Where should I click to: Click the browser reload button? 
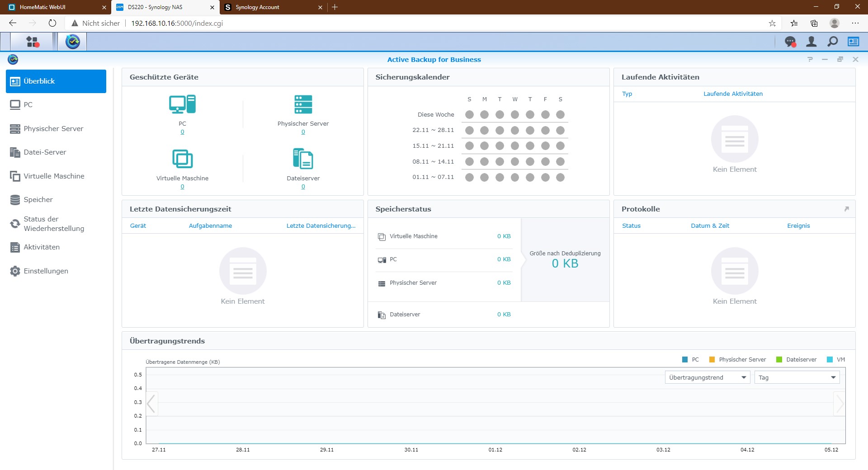point(52,23)
